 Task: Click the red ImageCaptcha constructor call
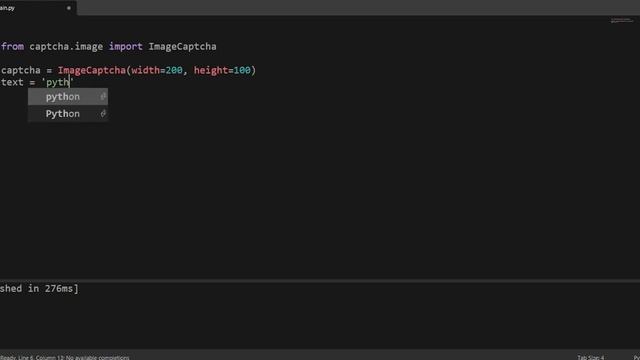92,70
